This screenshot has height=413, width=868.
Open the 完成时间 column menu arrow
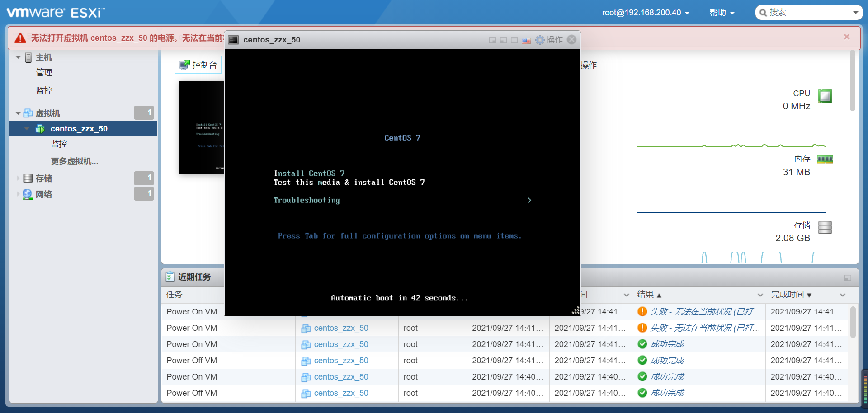tap(843, 295)
